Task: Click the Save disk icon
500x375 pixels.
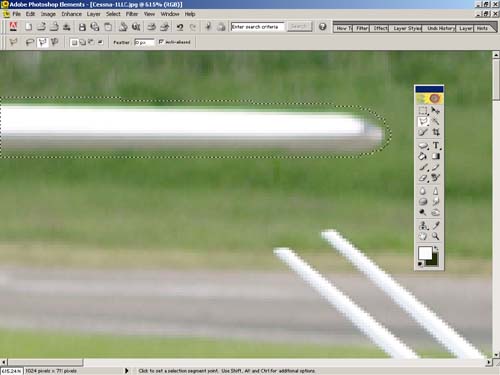Action: coord(82,27)
